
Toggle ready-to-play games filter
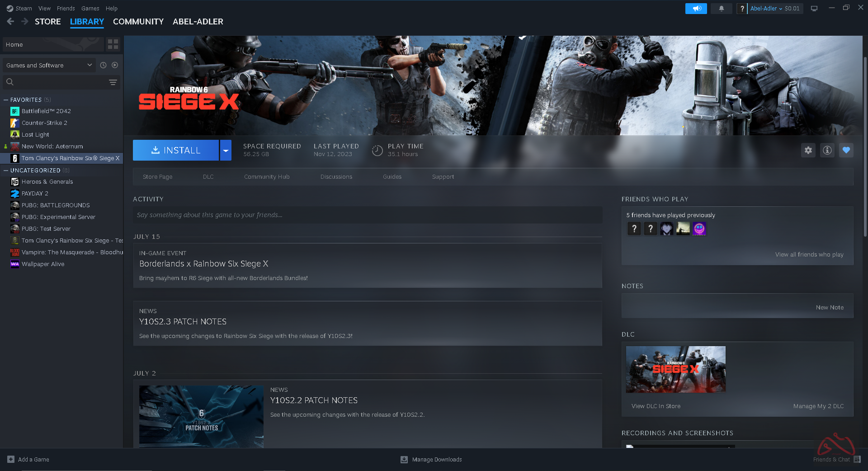[115, 65]
